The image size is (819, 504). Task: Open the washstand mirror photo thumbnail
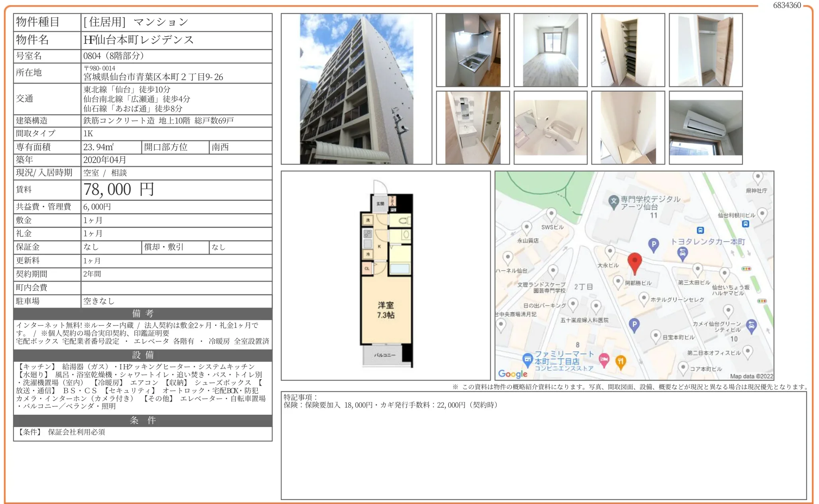pyautogui.click(x=473, y=127)
